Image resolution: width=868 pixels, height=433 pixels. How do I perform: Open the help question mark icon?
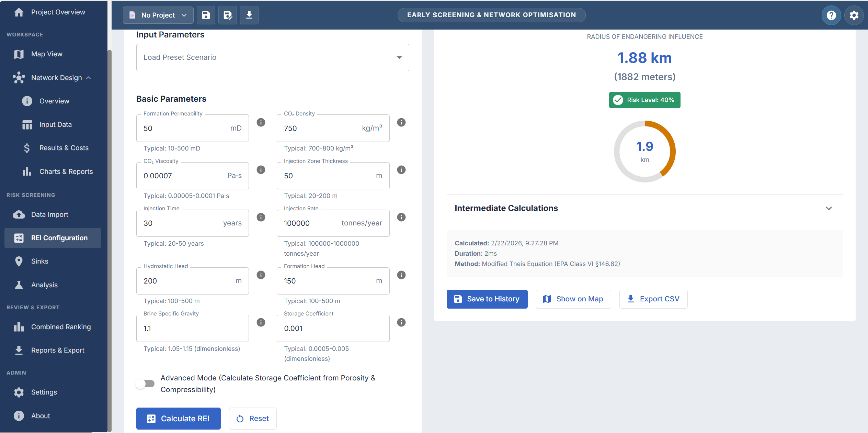click(831, 15)
